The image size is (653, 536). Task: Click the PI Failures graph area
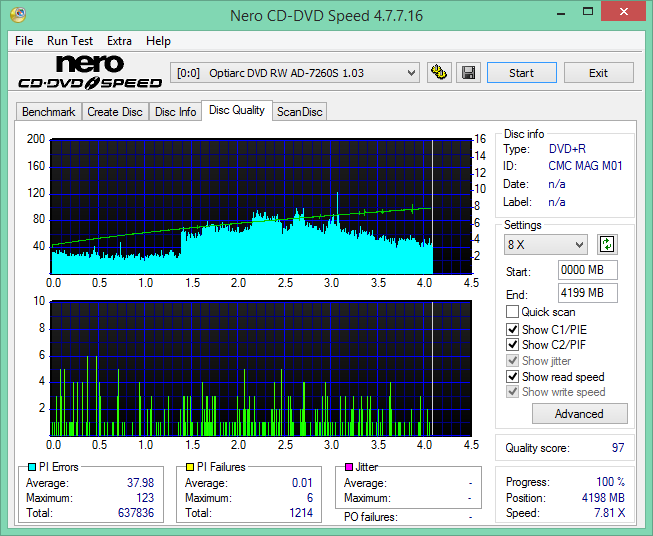(x=261, y=368)
